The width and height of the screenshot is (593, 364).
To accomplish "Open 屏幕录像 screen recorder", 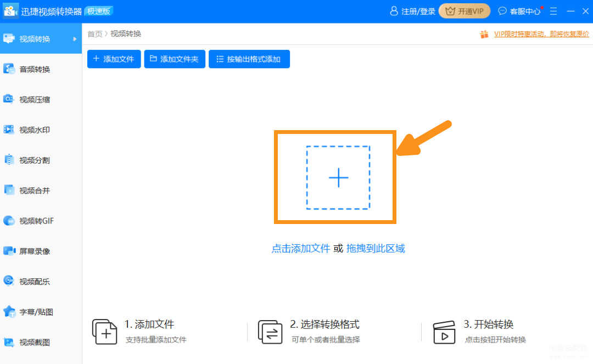I will [x=41, y=251].
